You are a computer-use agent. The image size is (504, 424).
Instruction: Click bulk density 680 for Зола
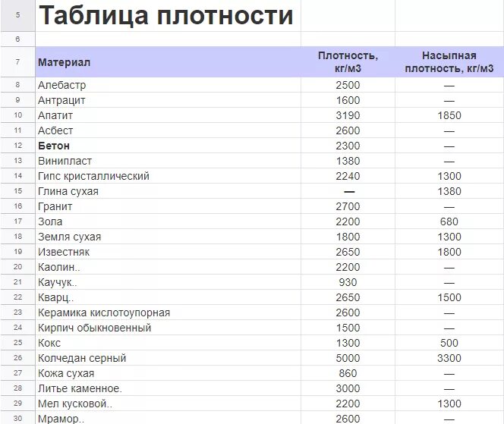[449, 221]
